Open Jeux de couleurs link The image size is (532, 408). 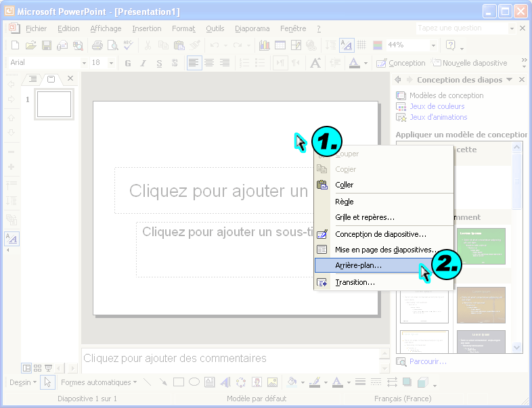437,106
